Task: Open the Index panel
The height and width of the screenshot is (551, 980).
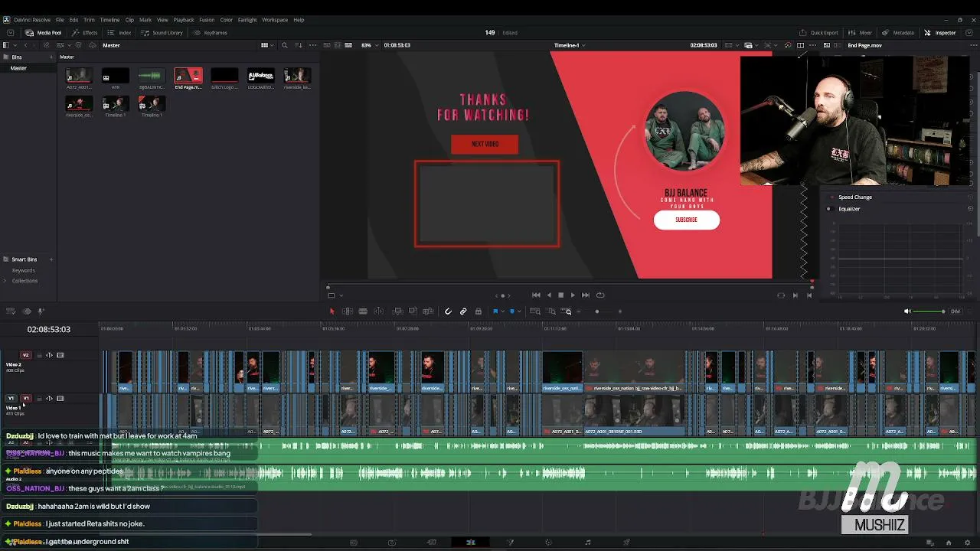Action: tap(119, 33)
